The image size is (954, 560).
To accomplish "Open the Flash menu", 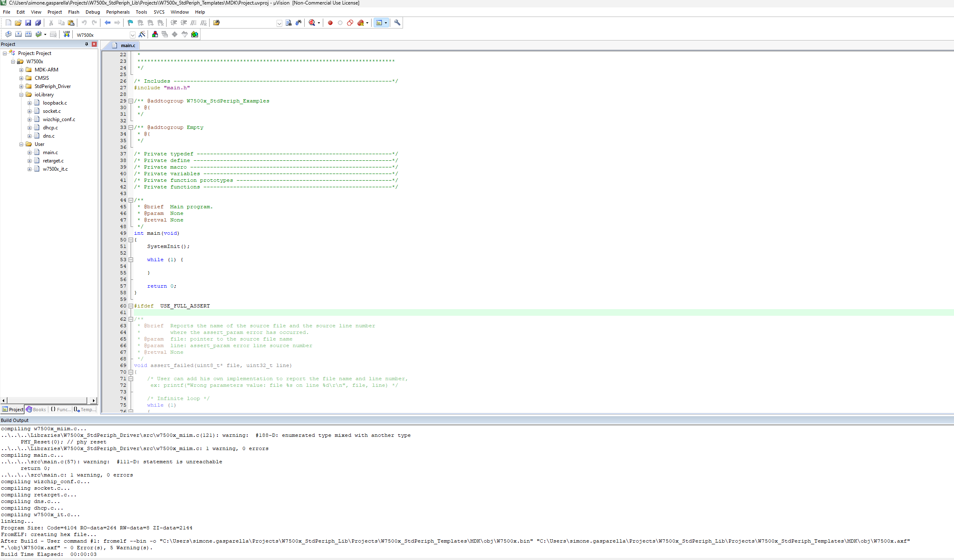I will pyautogui.click(x=74, y=12).
